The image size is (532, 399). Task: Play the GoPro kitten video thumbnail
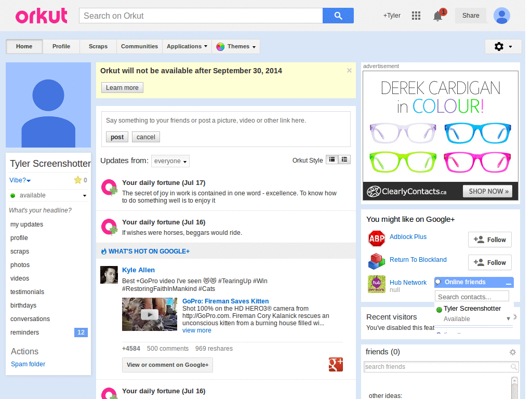150,314
